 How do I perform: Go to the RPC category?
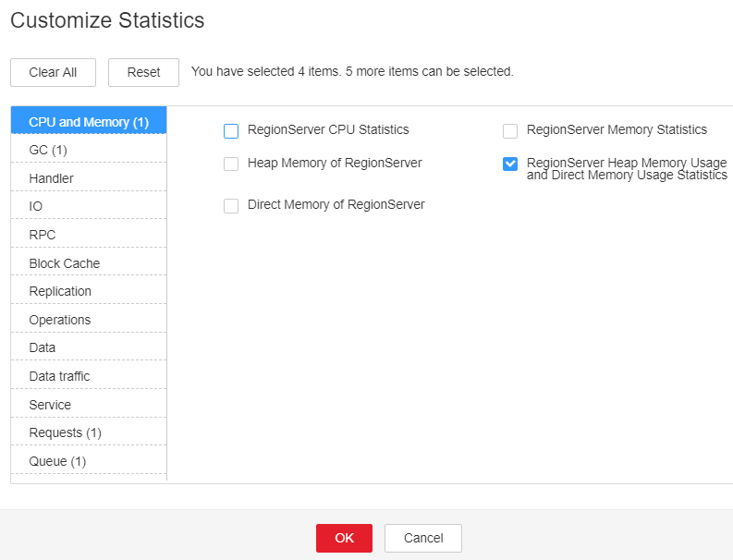(89, 234)
